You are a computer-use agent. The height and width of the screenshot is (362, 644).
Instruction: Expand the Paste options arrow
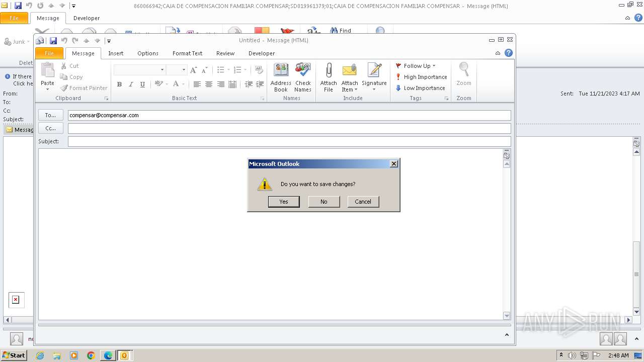[x=47, y=89]
